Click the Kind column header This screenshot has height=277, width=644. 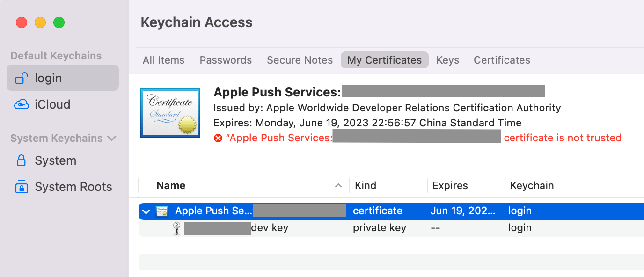tap(366, 185)
